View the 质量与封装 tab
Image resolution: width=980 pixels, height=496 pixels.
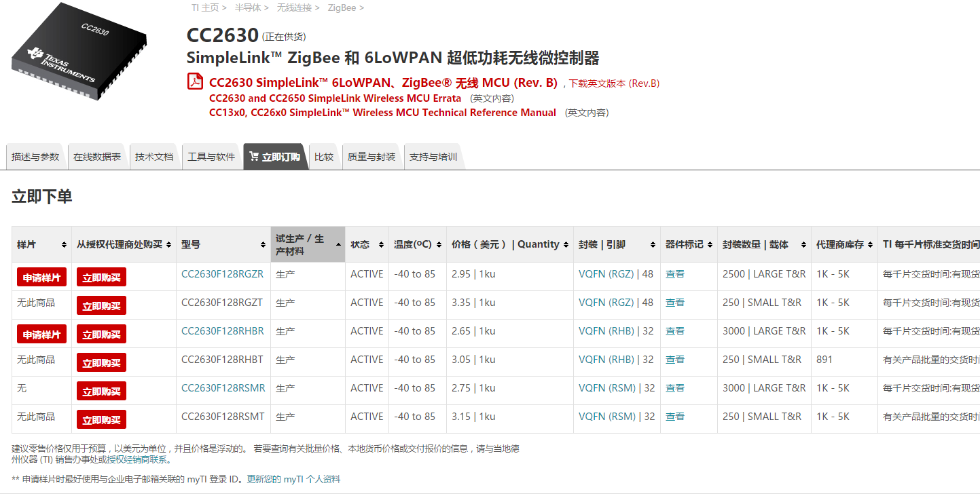[371, 157]
